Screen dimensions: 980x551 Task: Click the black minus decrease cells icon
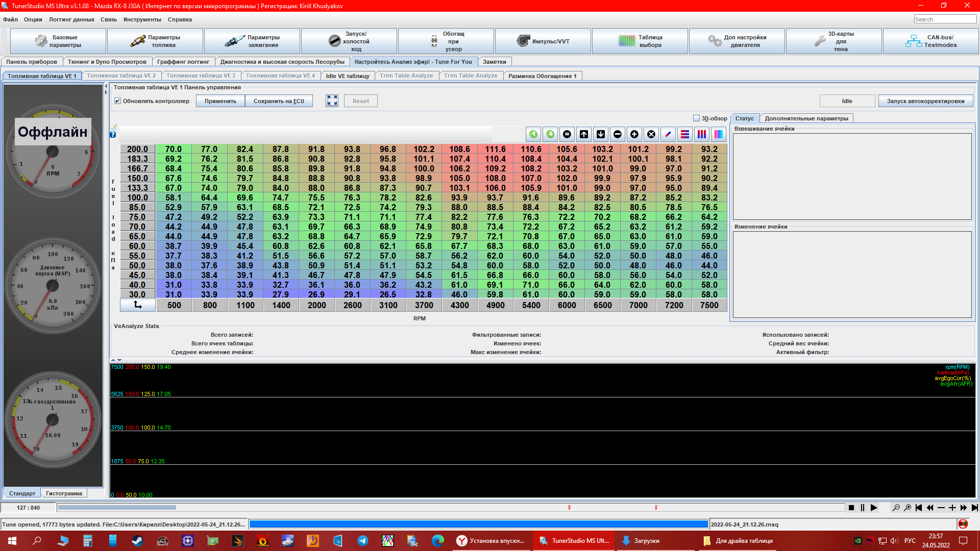[617, 134]
